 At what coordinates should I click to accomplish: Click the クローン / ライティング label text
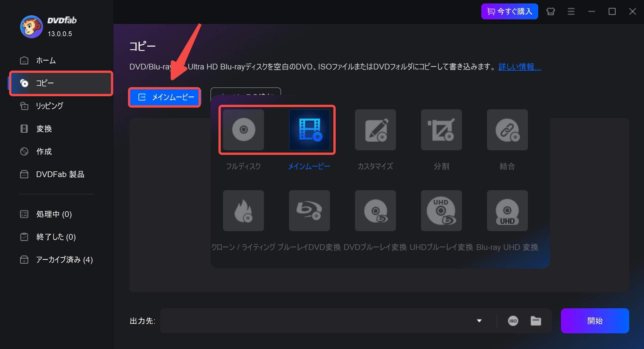(x=243, y=247)
